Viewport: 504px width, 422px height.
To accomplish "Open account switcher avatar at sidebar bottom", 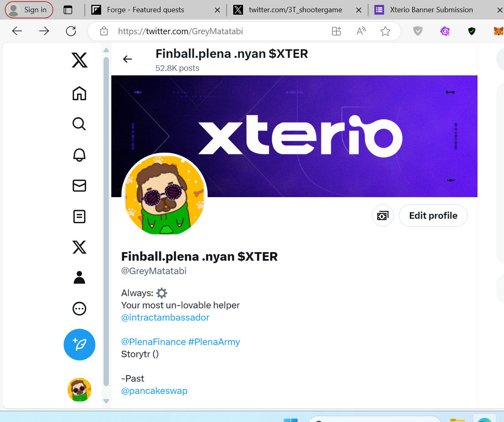I will (x=80, y=390).
